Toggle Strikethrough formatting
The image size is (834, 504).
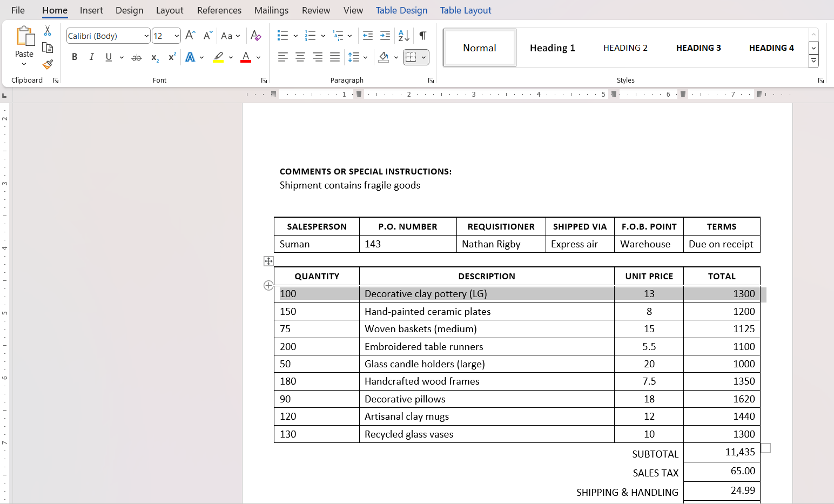coord(137,57)
